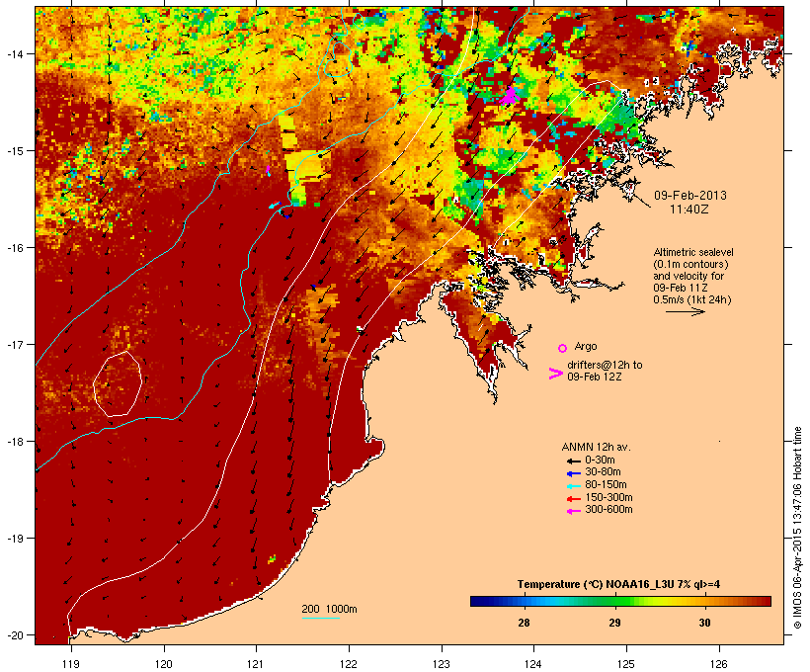The height and width of the screenshot is (672, 810).
Task: Click the 121 longitude axis label
Action: click(x=256, y=664)
